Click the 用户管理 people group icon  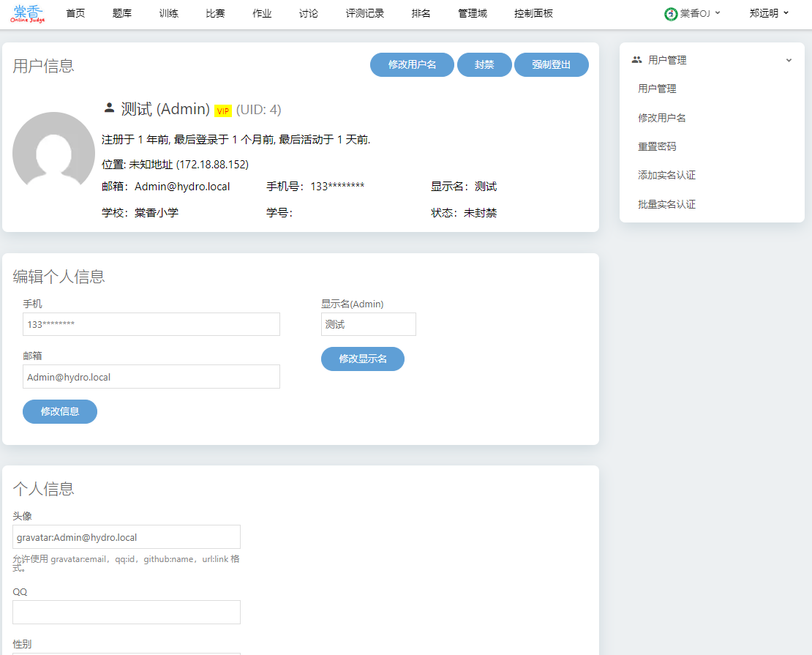tap(636, 60)
